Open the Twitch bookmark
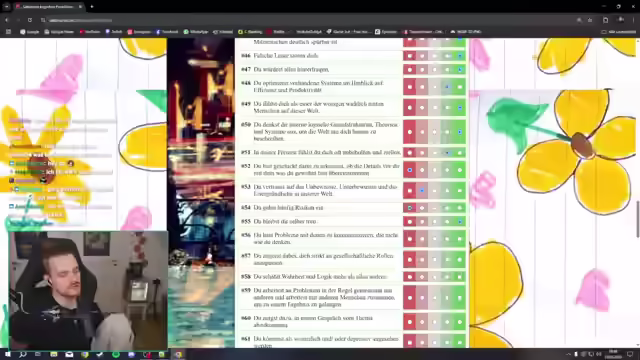This screenshot has width=640, height=360. 113,32
